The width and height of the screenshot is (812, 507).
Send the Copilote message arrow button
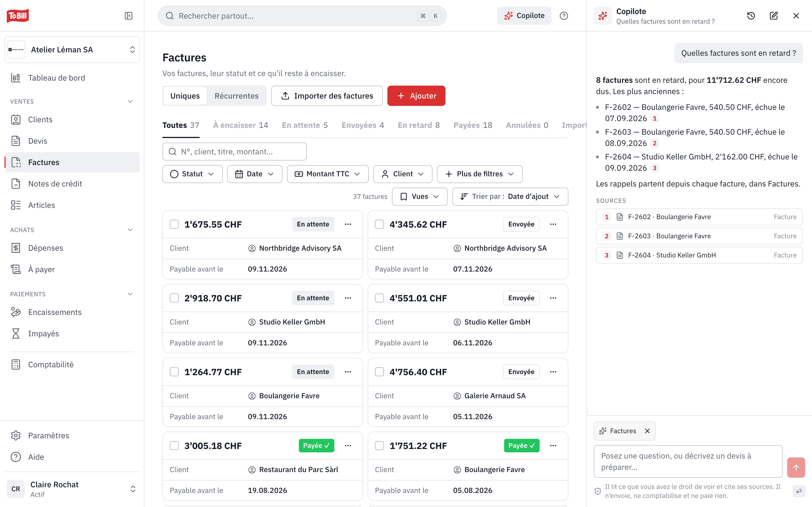tap(796, 468)
